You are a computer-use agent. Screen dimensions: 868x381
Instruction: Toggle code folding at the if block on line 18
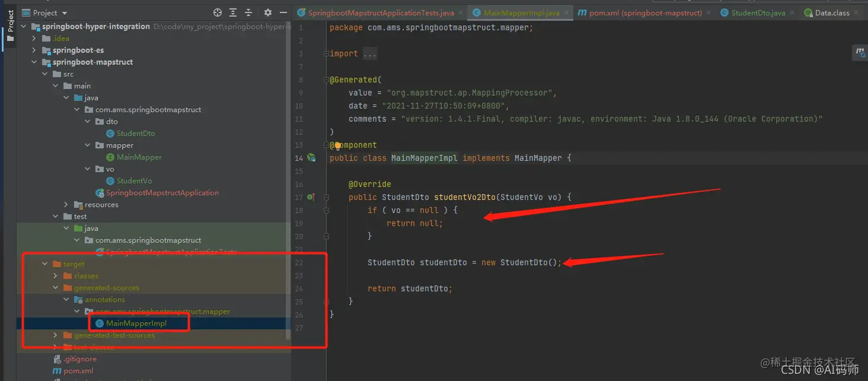click(x=325, y=210)
